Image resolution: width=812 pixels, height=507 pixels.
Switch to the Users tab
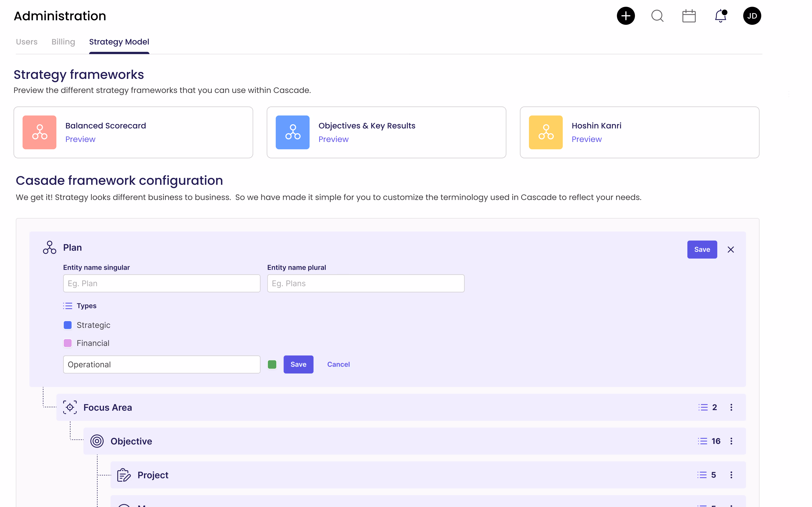coord(27,41)
